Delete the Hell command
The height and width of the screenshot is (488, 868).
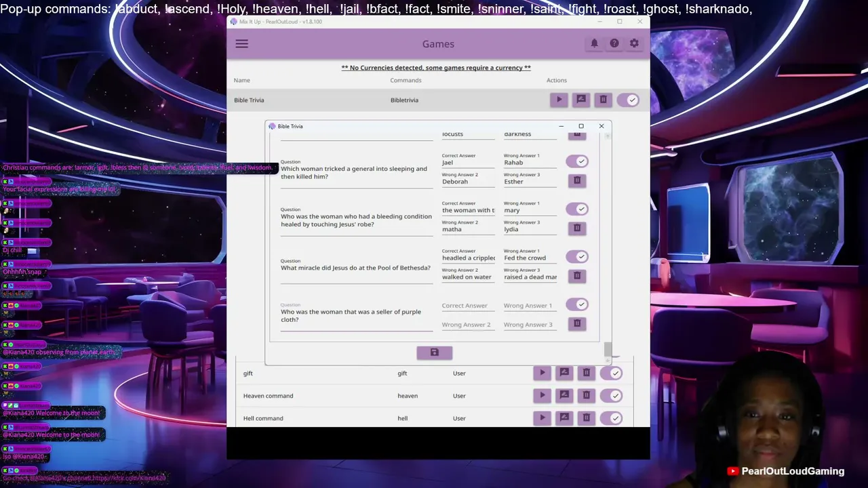(587, 418)
